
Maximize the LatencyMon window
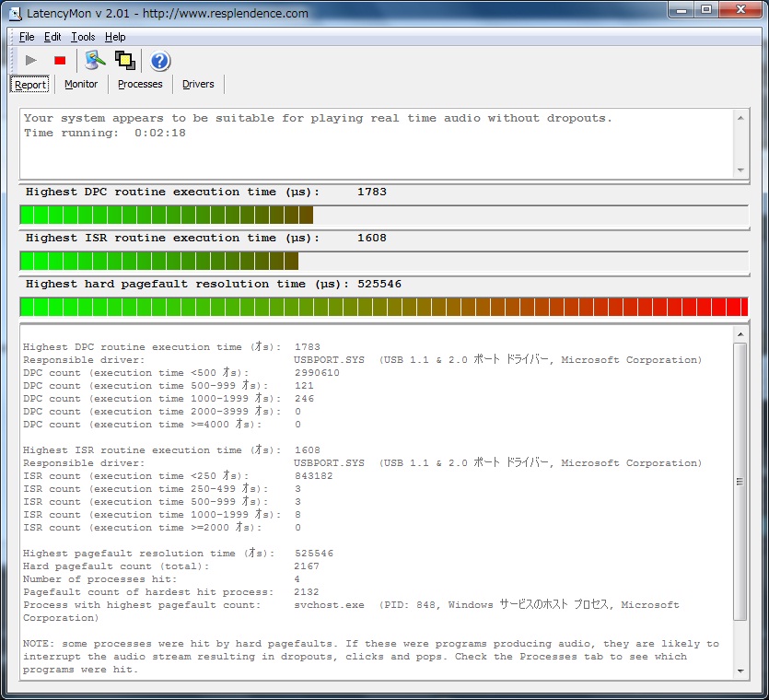pos(706,10)
